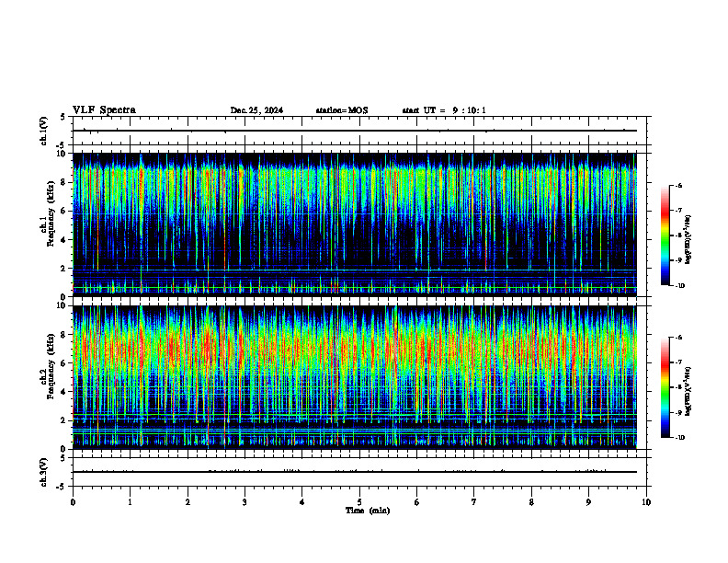Click the upper colorbar's log(PSD) label
The width and height of the screenshot is (728, 563).
click(688, 240)
